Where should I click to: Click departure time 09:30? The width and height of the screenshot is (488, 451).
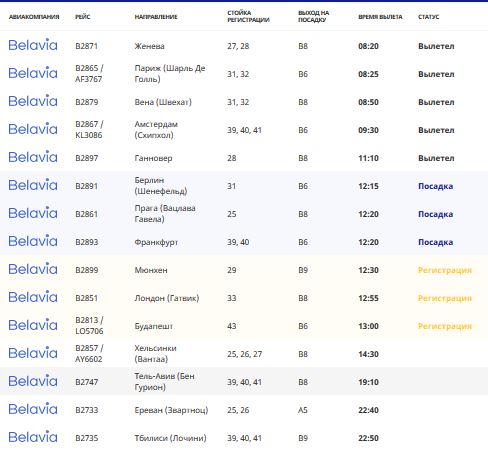[368, 130]
